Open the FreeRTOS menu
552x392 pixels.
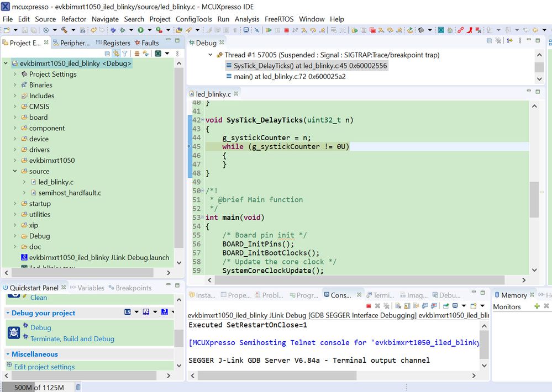point(279,19)
